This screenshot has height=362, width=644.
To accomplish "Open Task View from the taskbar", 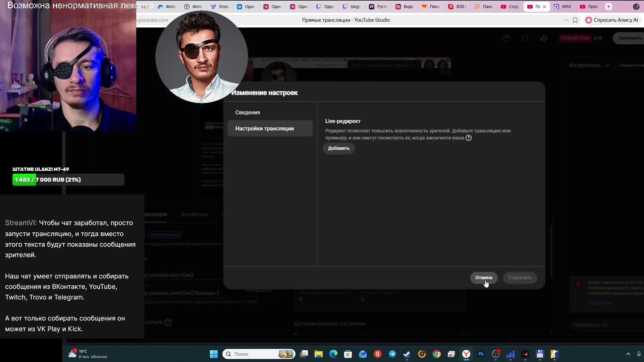I will click(x=304, y=354).
